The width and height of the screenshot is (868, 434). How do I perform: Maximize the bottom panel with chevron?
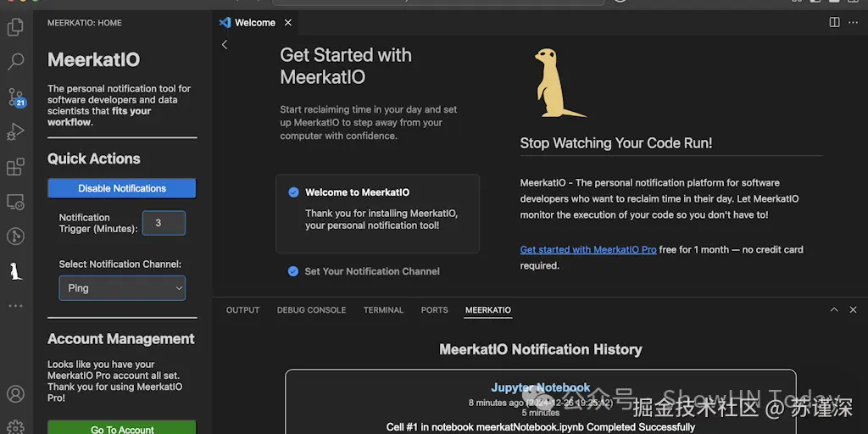(834, 310)
